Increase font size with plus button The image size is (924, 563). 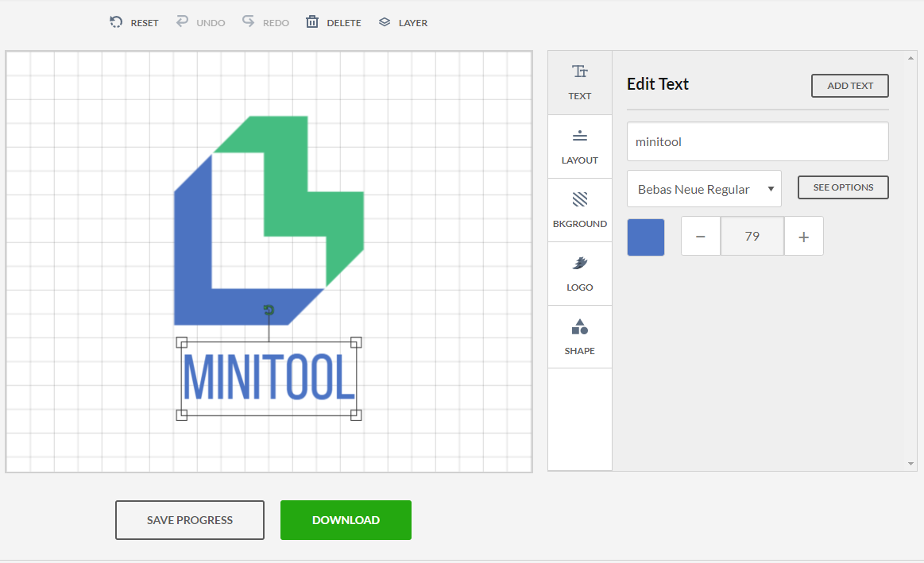pyautogui.click(x=804, y=236)
